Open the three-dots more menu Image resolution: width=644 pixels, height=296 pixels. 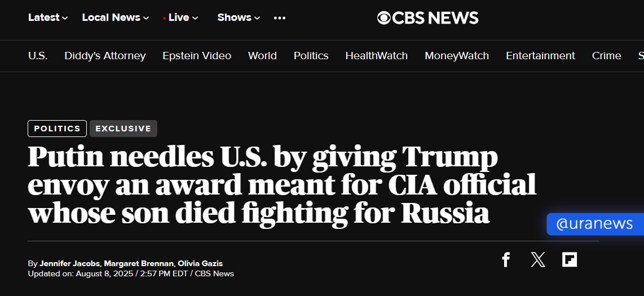pos(280,17)
